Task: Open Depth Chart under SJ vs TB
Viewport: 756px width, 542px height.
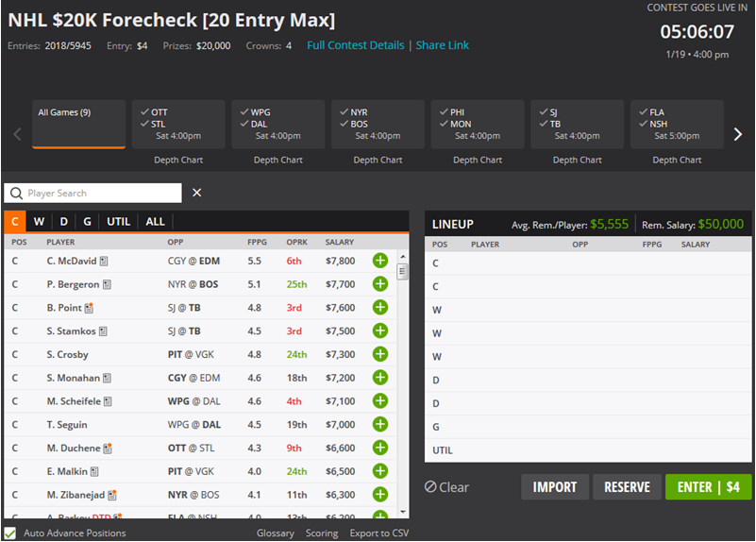Action: [x=578, y=160]
